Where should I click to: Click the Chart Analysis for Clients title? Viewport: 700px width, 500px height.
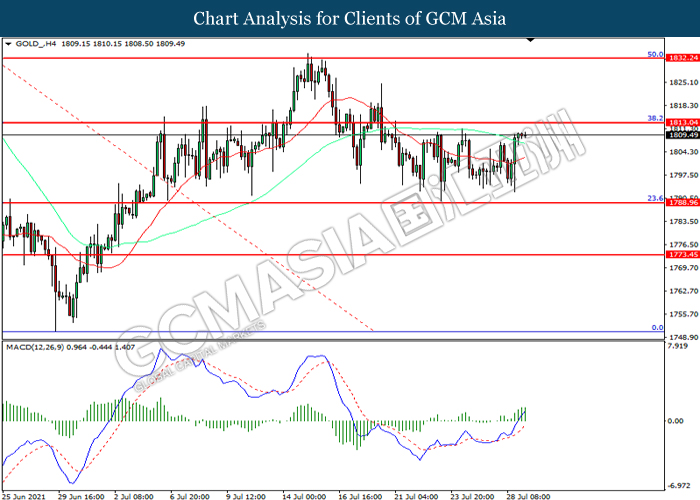coord(350,18)
